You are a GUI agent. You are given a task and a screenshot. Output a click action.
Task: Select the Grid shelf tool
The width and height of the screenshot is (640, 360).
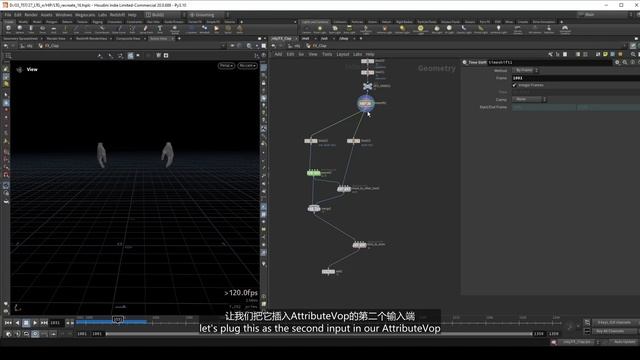54,29
